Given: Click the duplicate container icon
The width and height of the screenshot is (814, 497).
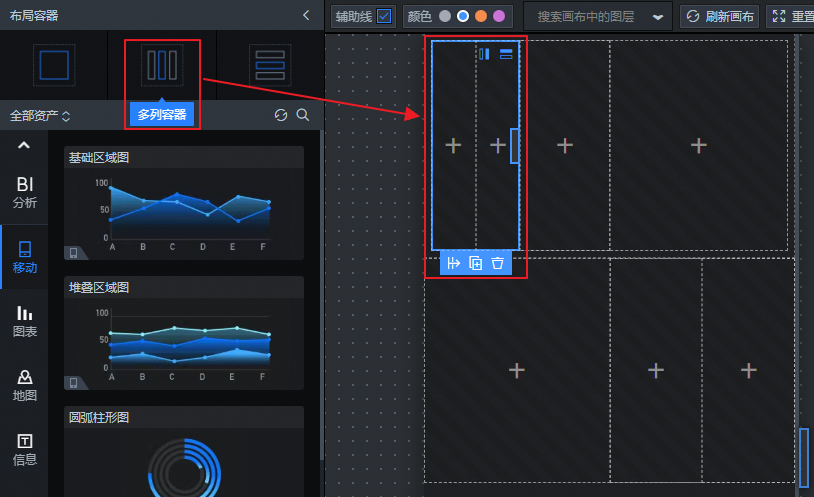Looking at the screenshot, I should coord(476,263).
